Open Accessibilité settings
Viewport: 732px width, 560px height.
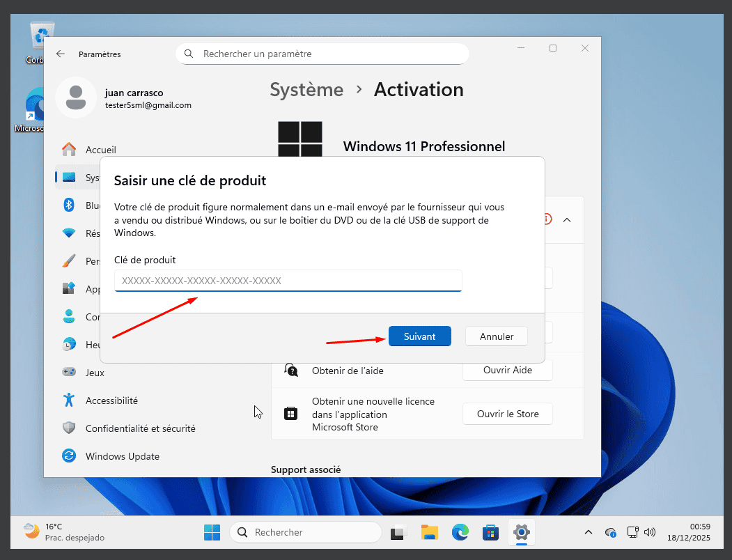(111, 400)
